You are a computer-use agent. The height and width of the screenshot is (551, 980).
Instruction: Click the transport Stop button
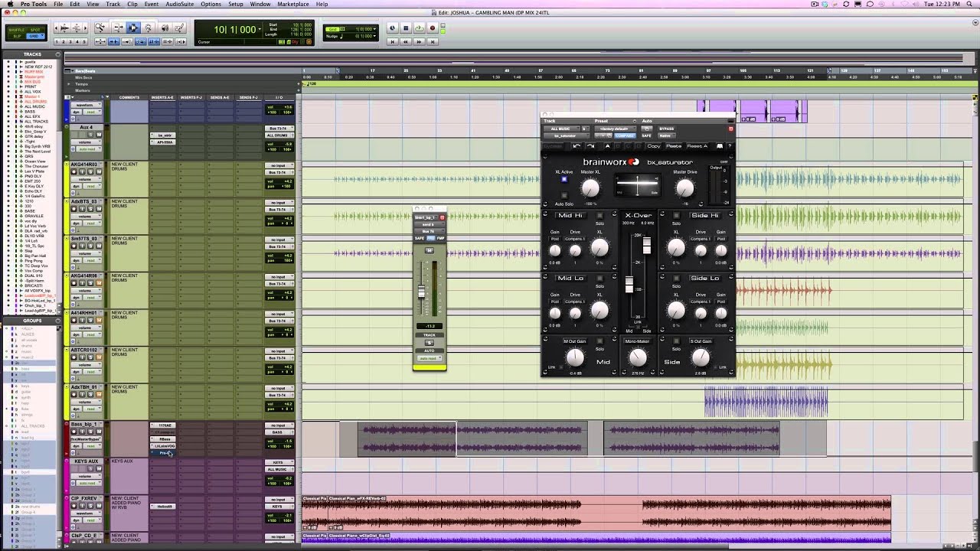[406, 28]
